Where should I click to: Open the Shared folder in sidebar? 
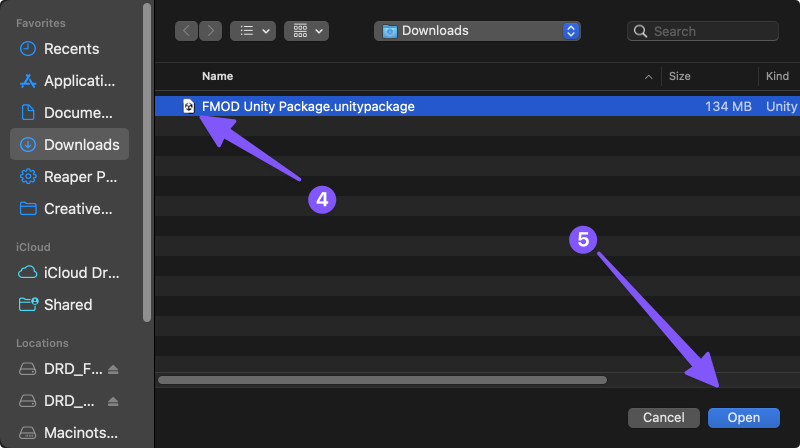(68, 305)
